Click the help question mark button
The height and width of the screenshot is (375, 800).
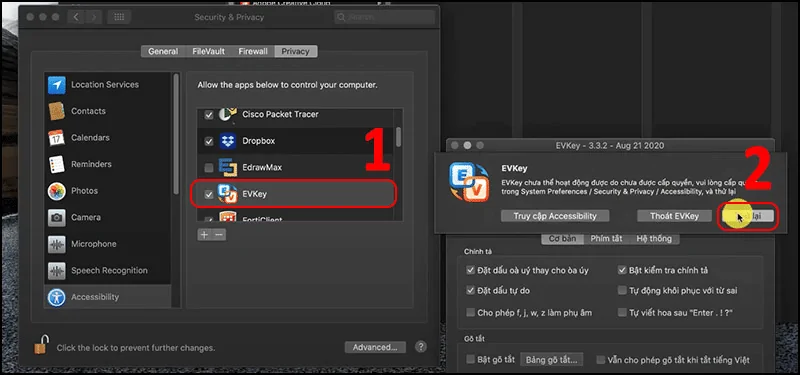click(420, 347)
